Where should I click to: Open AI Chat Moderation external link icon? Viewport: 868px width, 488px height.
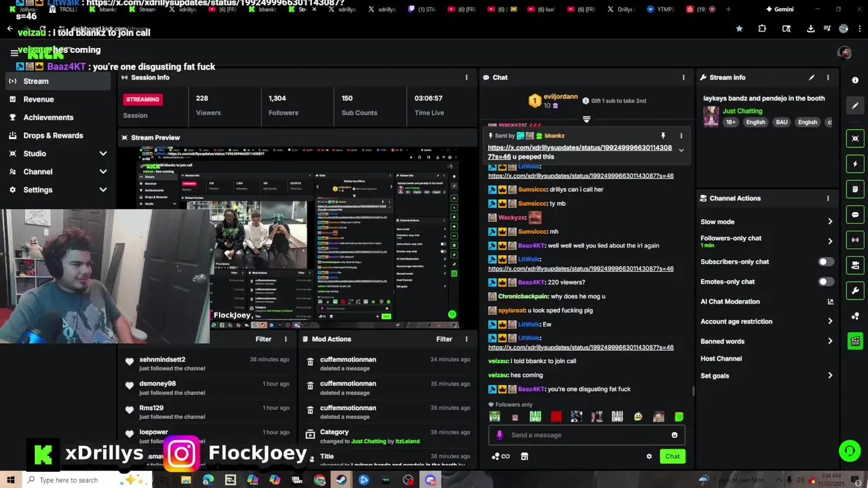pos(830,302)
